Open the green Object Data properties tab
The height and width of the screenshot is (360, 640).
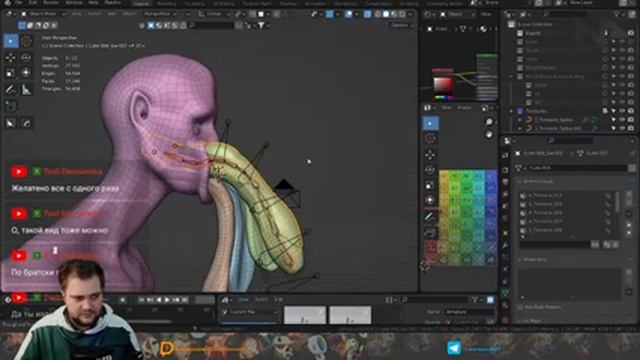[x=506, y=293]
